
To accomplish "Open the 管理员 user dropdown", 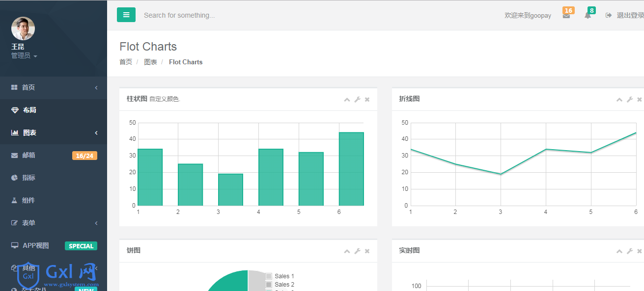I will coord(24,55).
